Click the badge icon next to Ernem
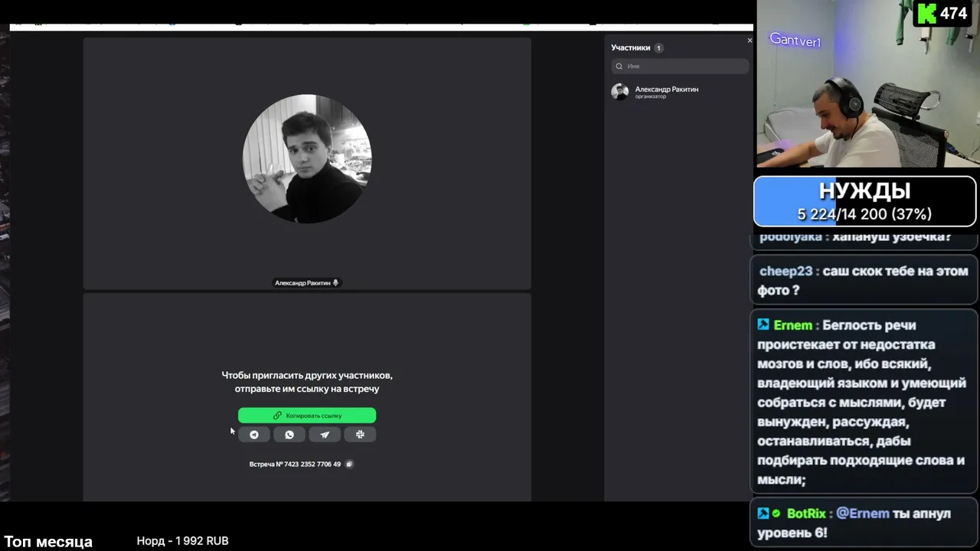This screenshot has width=980, height=551. pyautogui.click(x=763, y=324)
